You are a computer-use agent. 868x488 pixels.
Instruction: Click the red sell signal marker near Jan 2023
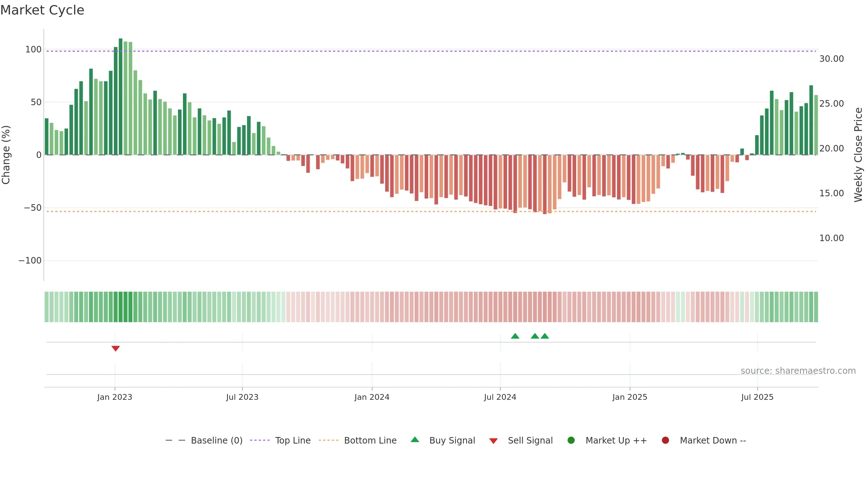[x=116, y=348]
